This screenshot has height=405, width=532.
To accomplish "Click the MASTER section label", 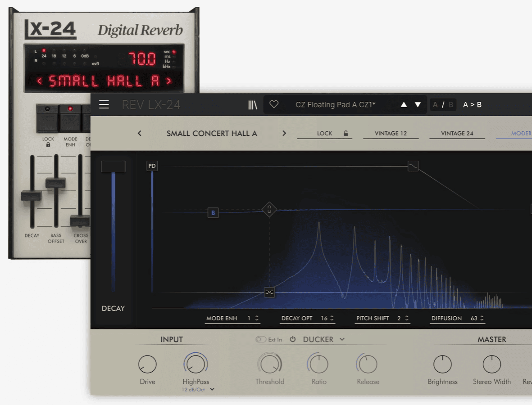I will pos(491,340).
